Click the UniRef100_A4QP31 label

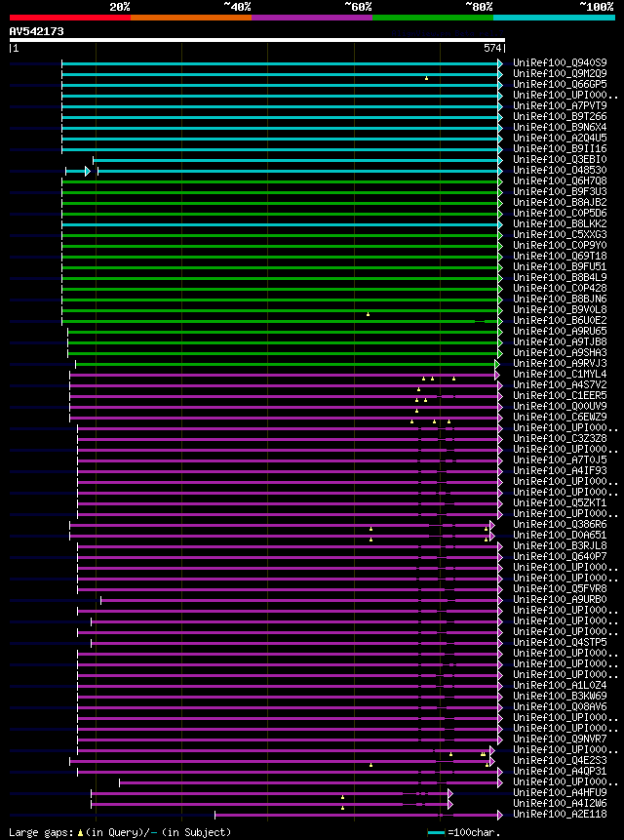[560, 771]
